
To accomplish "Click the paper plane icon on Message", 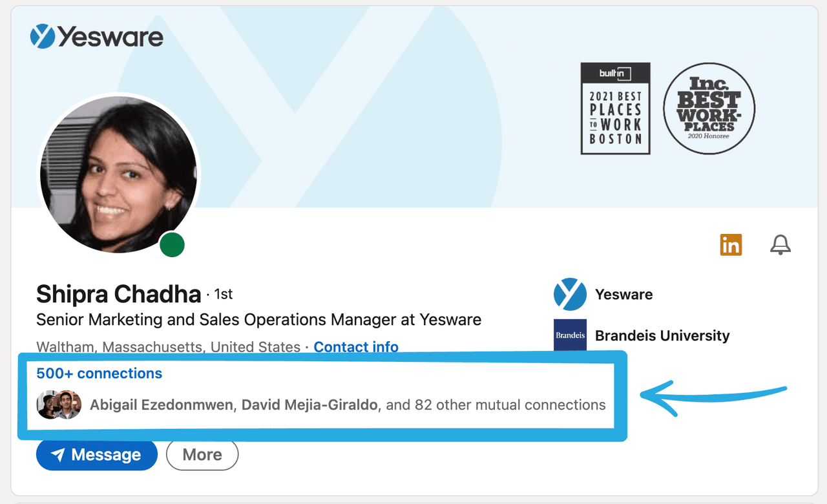I will click(58, 455).
